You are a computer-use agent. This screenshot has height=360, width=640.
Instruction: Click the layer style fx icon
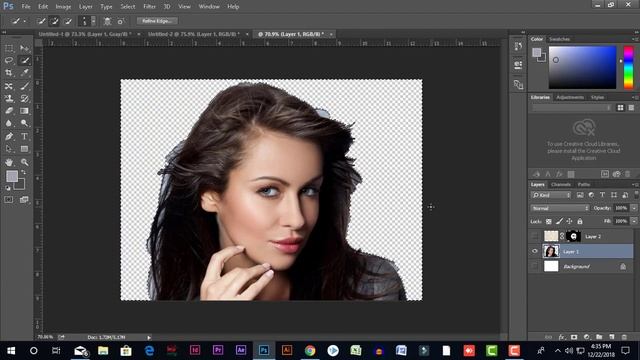pos(562,337)
